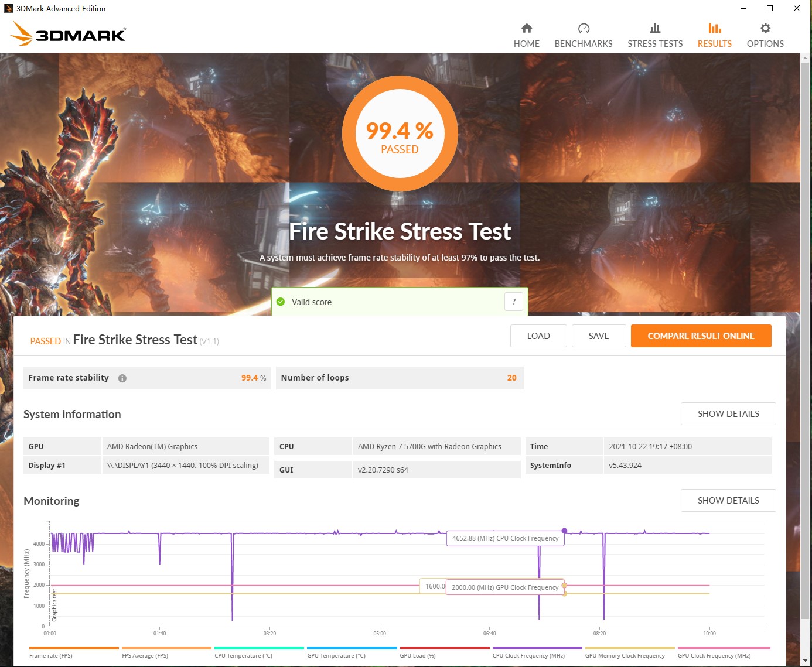
Task: Toggle CPU Temperature legend
Action: click(259, 652)
